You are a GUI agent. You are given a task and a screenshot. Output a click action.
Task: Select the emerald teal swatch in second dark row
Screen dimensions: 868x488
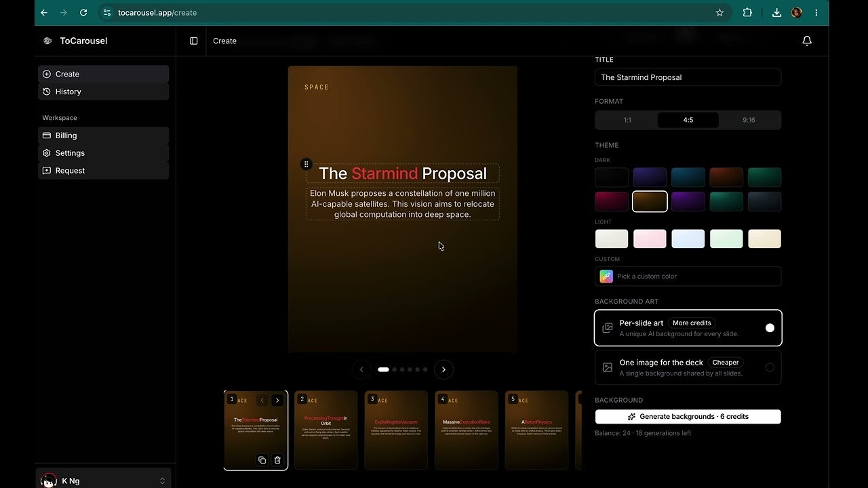[x=726, y=201]
